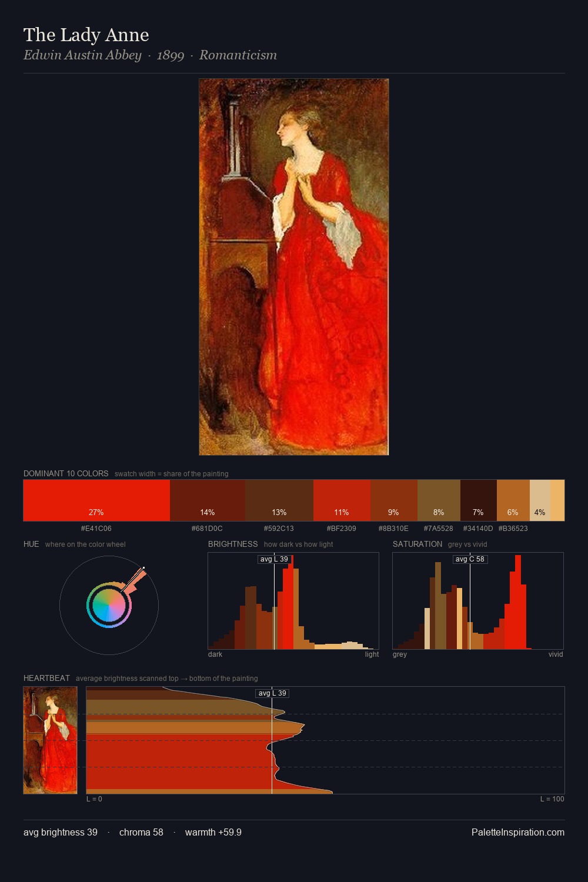
Task: Click the saturation histogram chart
Action: 478,601
